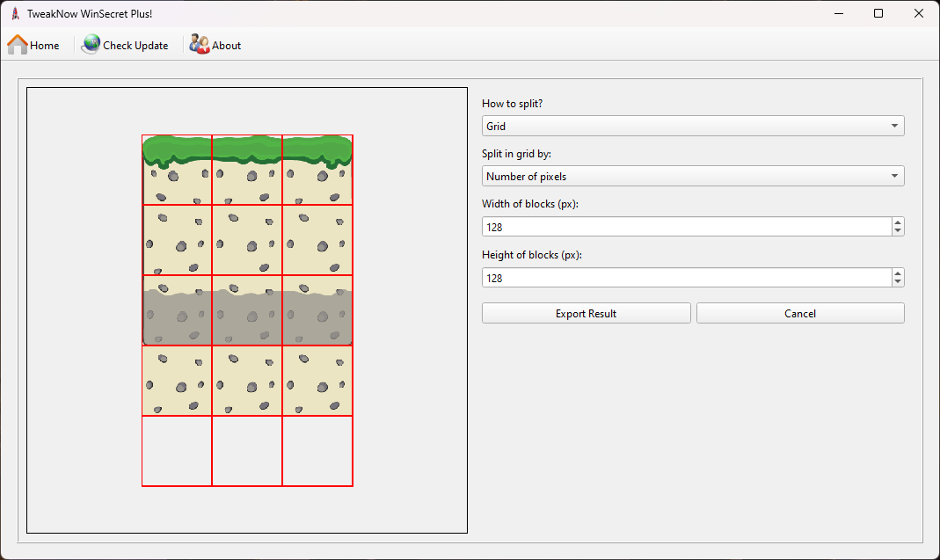Select the gray stone center tile in preview
Screen dimensions: 940x560
click(x=247, y=310)
